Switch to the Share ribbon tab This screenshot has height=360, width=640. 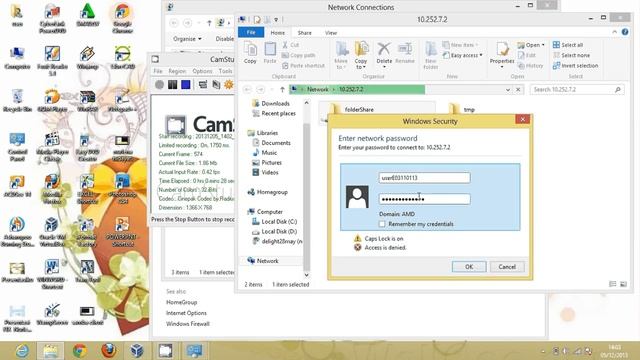pyautogui.click(x=304, y=33)
